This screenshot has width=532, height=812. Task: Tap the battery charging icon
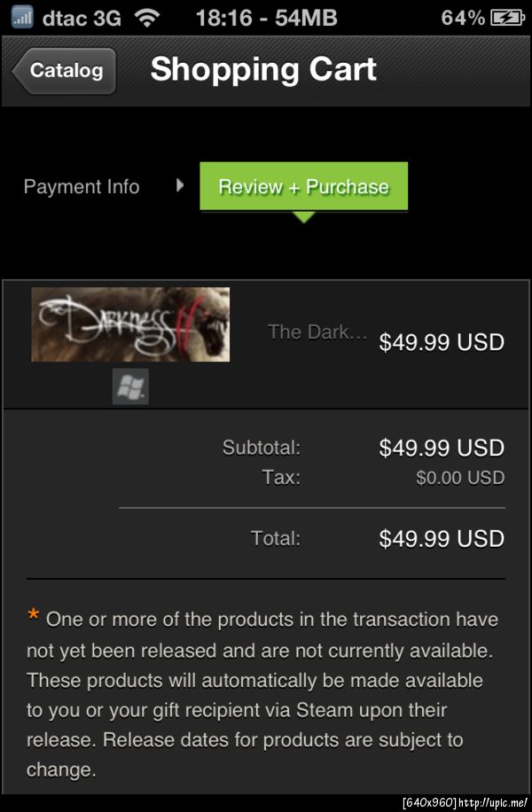506,17
